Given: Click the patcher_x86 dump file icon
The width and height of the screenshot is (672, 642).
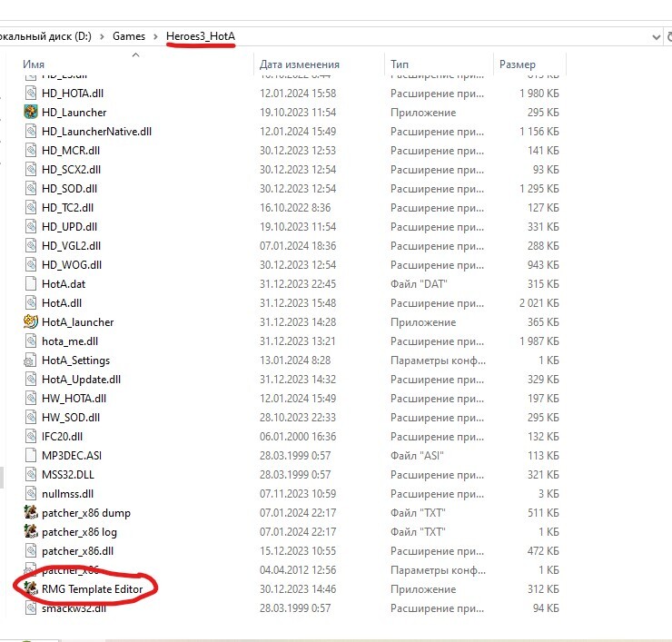Looking at the screenshot, I should [31, 512].
